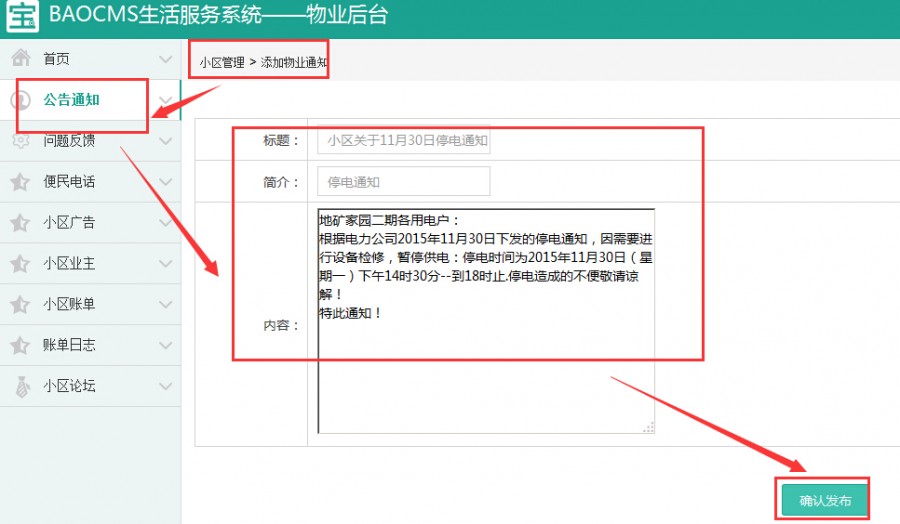Image resolution: width=900 pixels, height=524 pixels.
Task: Click the tie icon beside 小区论坛
Action: 22,386
